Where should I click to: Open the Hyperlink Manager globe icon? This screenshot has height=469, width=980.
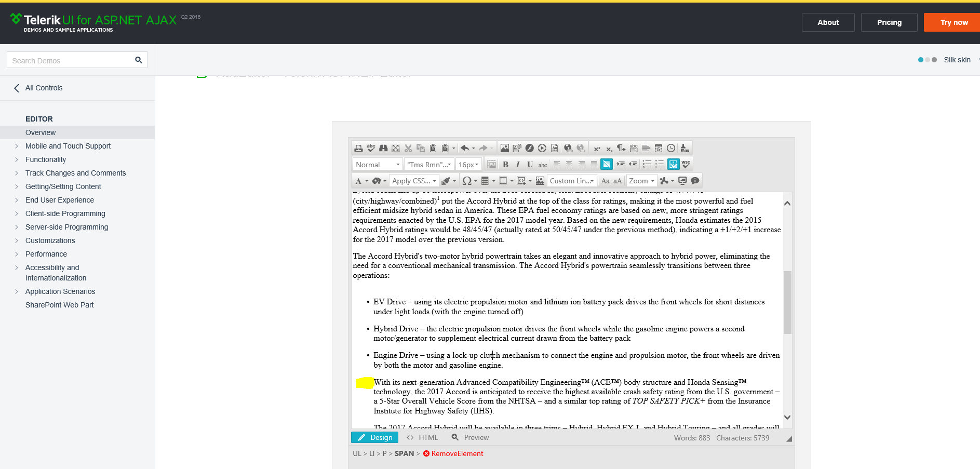568,149
